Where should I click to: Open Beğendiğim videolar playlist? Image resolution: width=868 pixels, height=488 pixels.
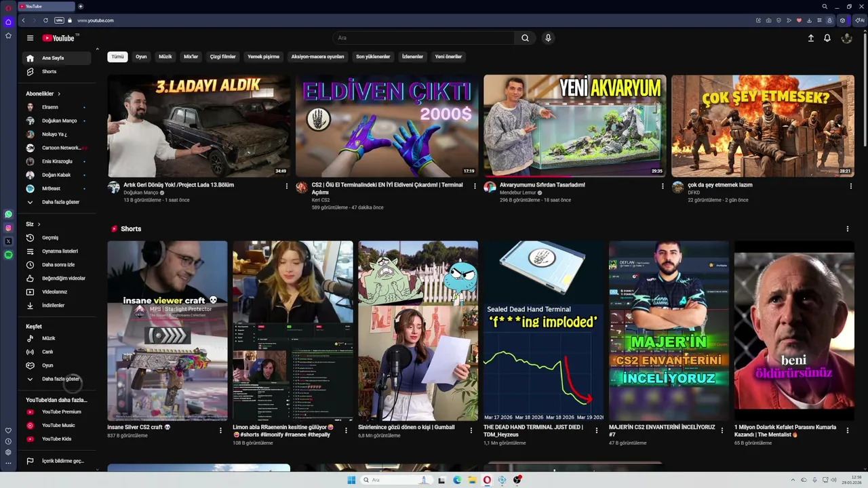57,279
